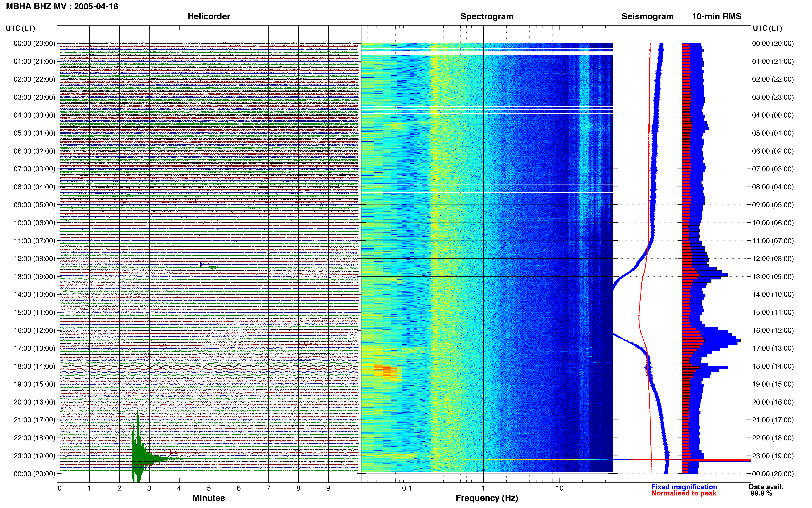Click the 'Data avail.' label
This screenshot has height=508, width=812.
pyautogui.click(x=766, y=487)
